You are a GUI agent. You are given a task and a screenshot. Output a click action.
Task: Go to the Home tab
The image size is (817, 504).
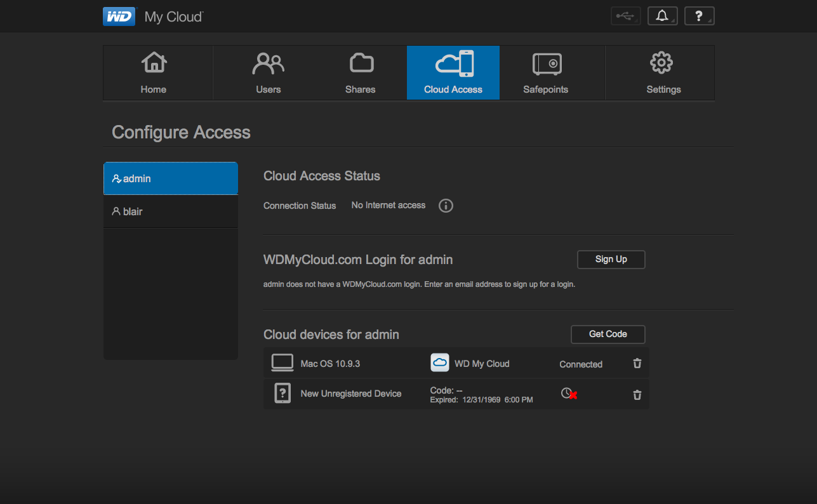154,73
